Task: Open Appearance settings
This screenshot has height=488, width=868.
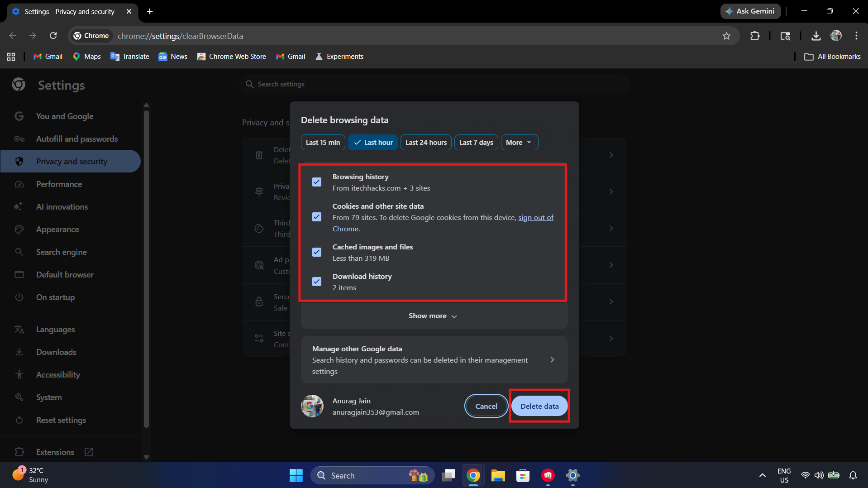Action: 71,230
